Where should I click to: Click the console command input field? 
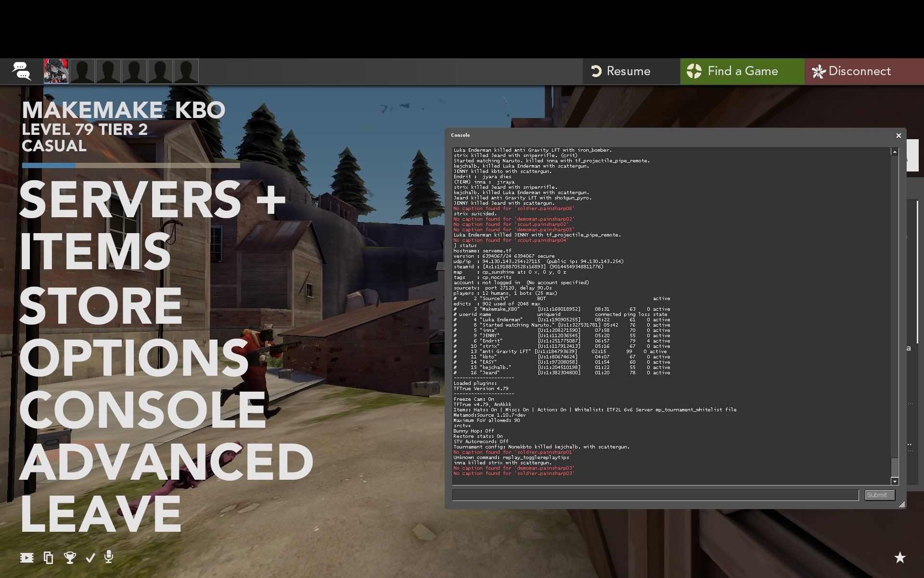click(x=655, y=495)
